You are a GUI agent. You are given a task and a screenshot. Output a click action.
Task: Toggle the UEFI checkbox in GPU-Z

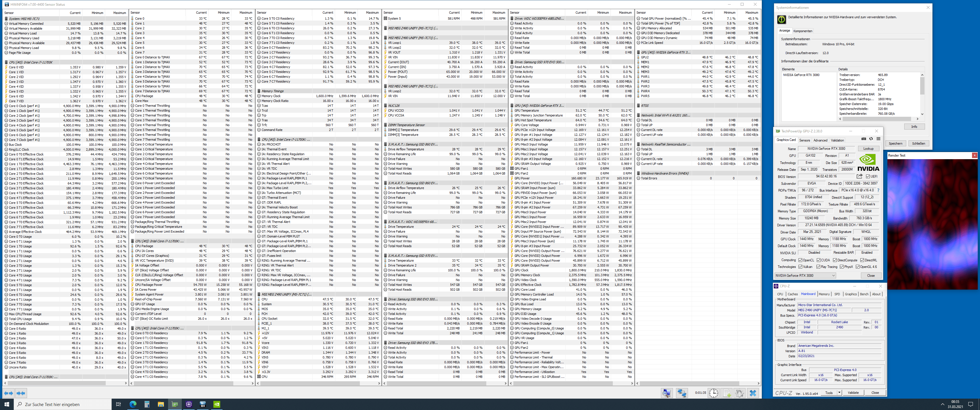(x=868, y=177)
